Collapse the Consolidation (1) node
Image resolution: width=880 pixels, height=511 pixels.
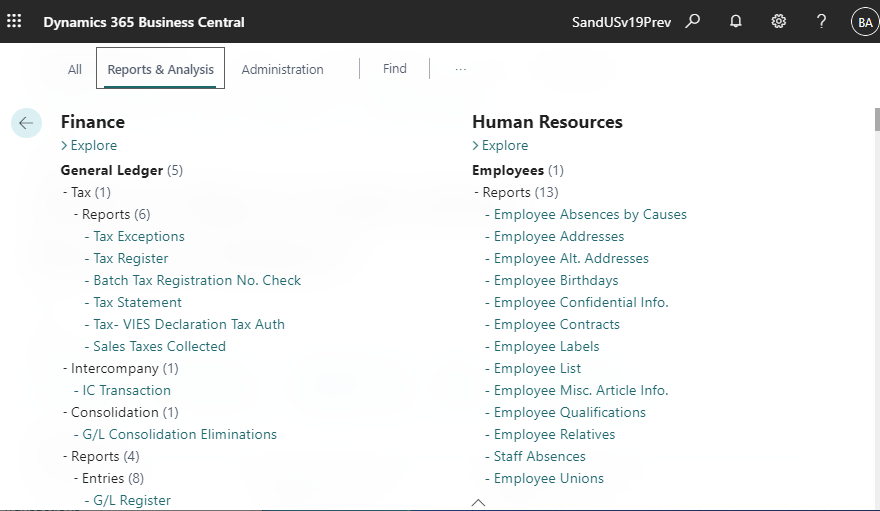[121, 412]
